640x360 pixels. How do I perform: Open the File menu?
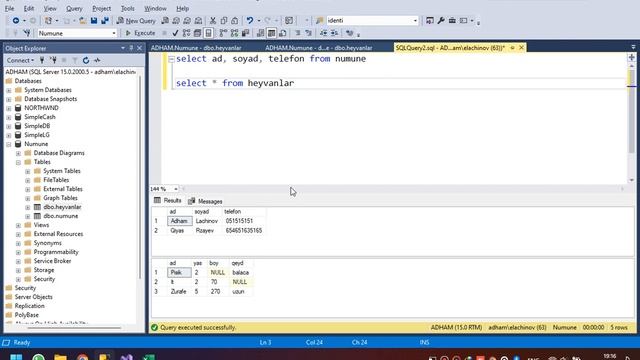pos(9,8)
